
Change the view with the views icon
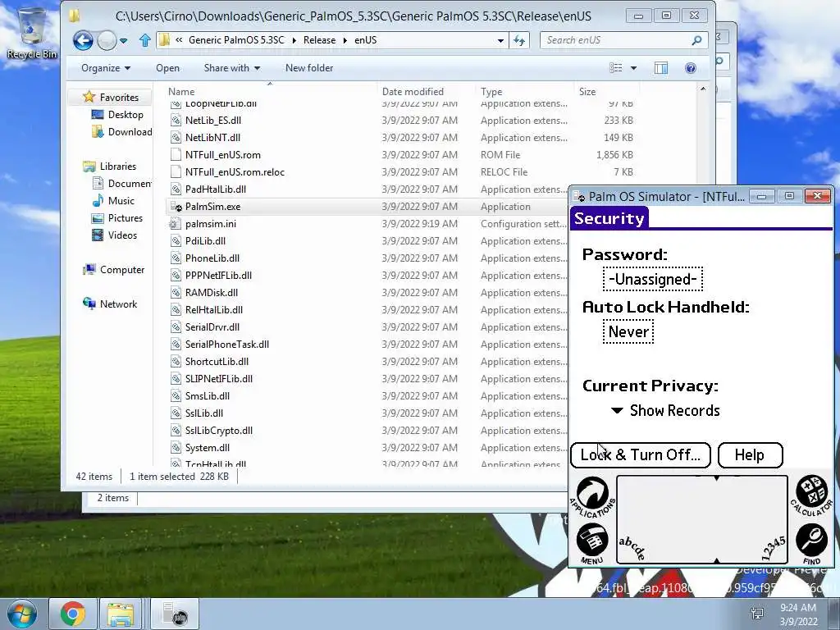tap(616, 68)
